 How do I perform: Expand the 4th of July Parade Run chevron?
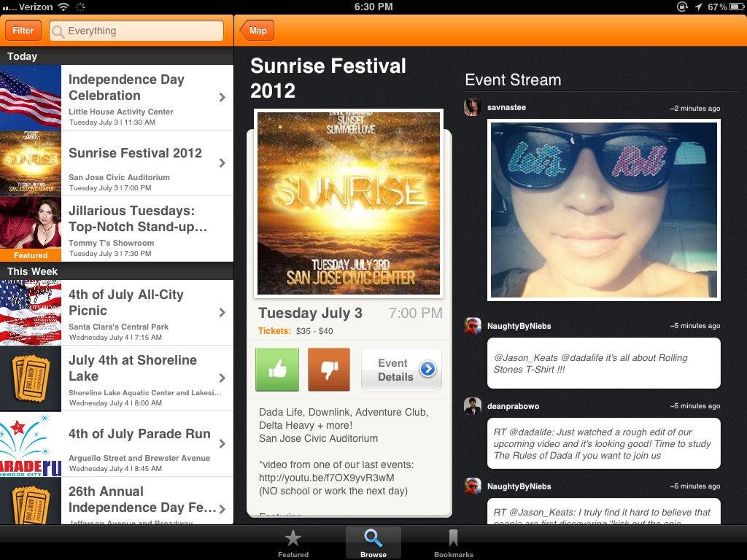[x=222, y=444]
